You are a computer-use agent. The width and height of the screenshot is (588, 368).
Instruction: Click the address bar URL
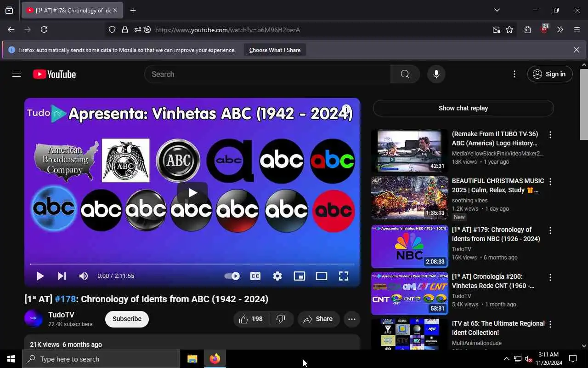pyautogui.click(x=227, y=30)
